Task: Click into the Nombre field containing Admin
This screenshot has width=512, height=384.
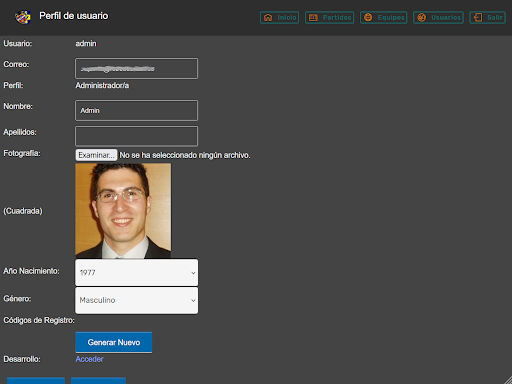Action: point(136,110)
